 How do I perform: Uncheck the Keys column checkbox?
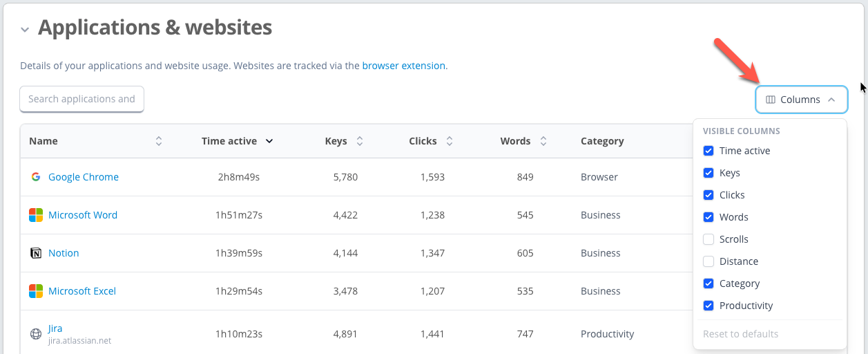(708, 173)
